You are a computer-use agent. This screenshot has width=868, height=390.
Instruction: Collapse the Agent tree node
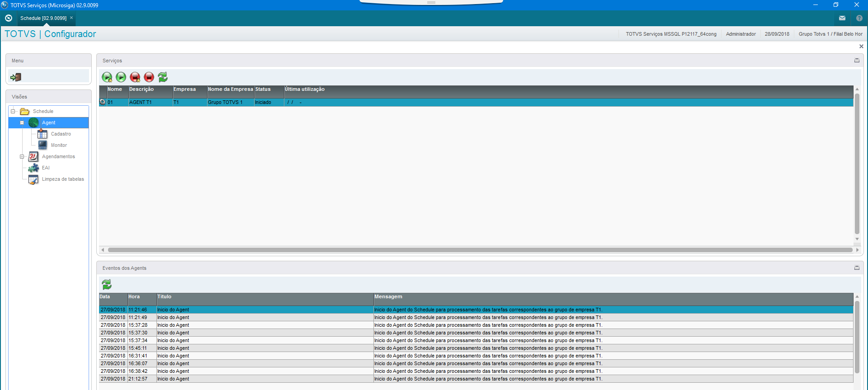pyautogui.click(x=22, y=122)
